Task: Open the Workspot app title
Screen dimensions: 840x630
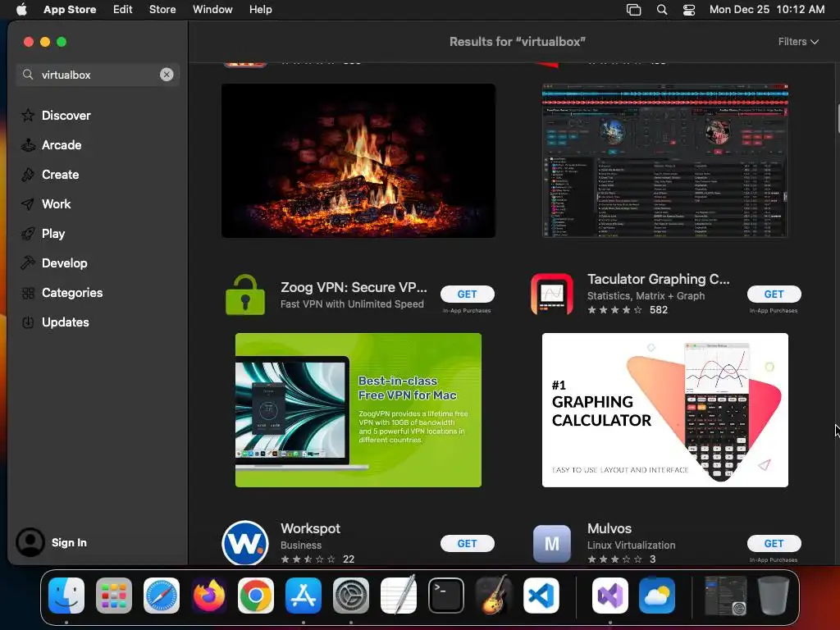Action: (310, 528)
